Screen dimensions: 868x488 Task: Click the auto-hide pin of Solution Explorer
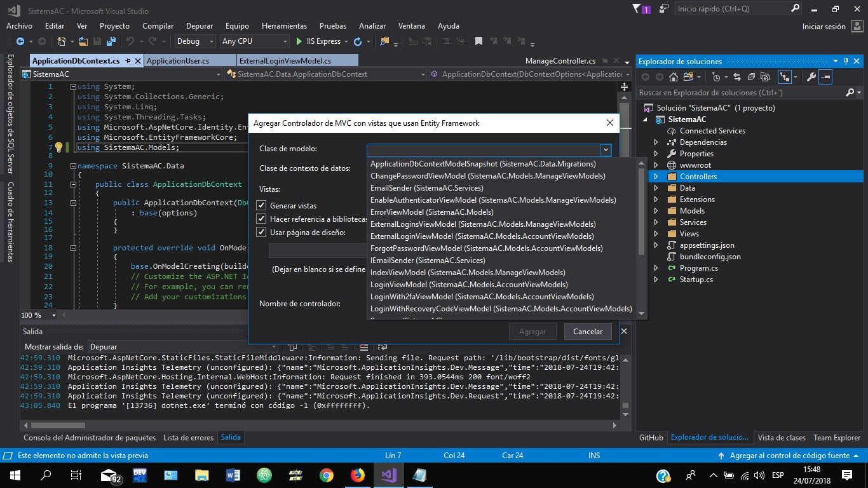click(x=845, y=62)
